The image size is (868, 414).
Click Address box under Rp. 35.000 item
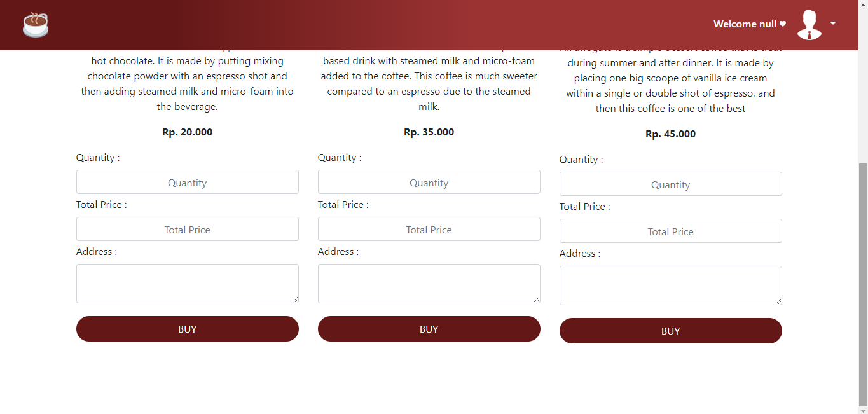click(x=429, y=284)
